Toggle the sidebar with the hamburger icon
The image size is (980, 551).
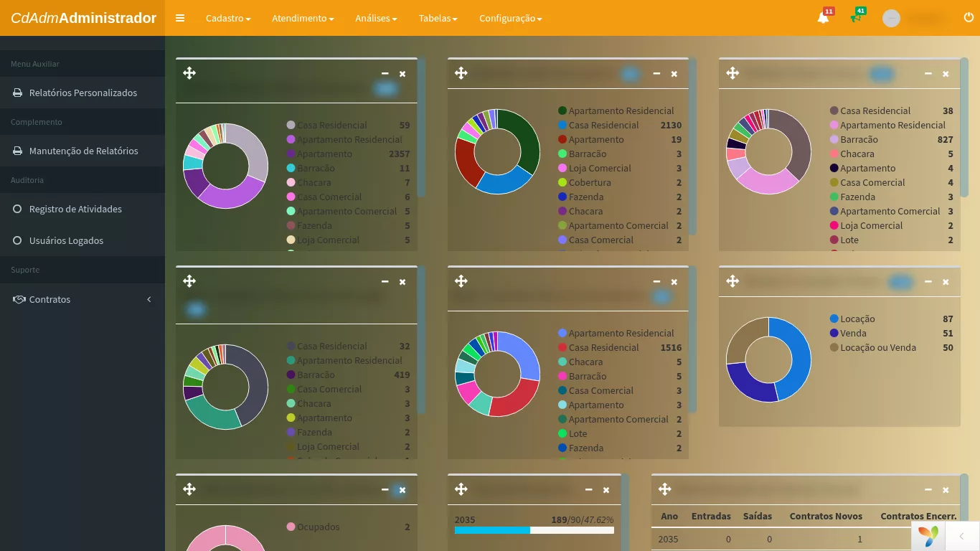(180, 18)
